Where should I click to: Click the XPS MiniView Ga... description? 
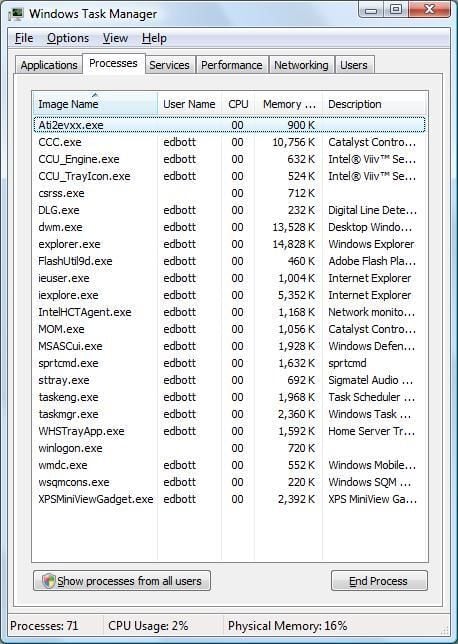click(372, 499)
